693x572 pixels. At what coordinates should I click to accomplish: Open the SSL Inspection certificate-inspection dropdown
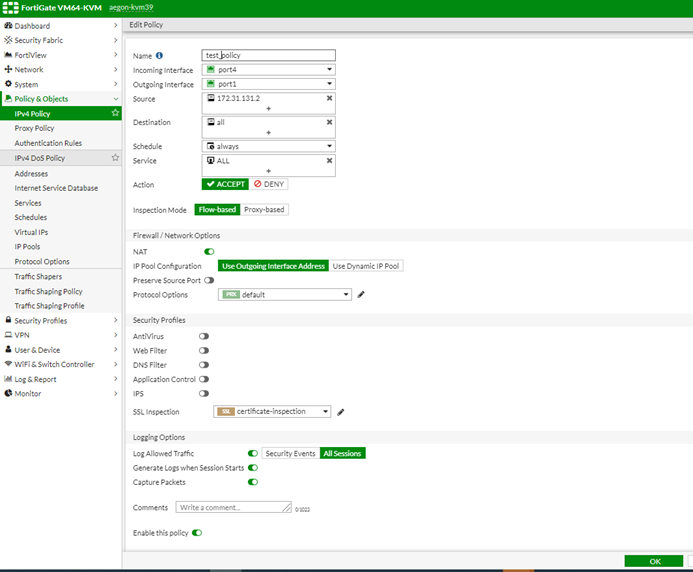(x=272, y=412)
